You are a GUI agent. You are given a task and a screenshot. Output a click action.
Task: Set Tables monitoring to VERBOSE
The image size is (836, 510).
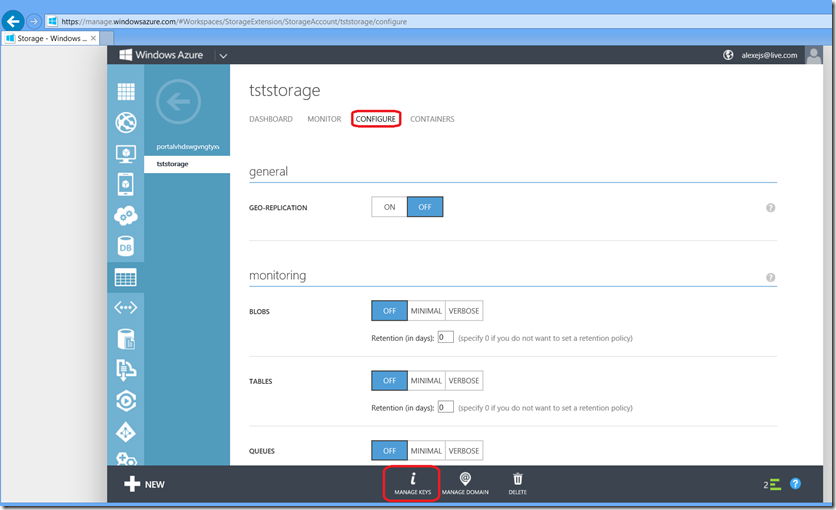point(464,381)
